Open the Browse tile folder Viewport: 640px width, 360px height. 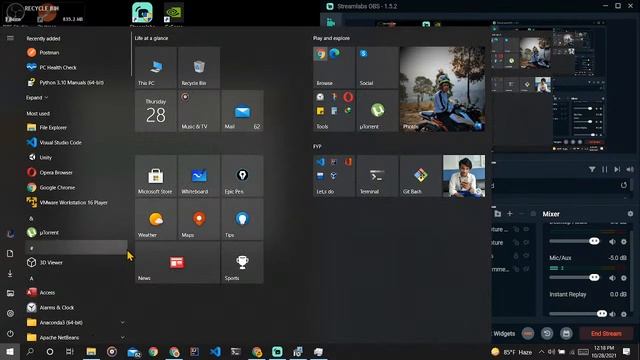(x=334, y=67)
